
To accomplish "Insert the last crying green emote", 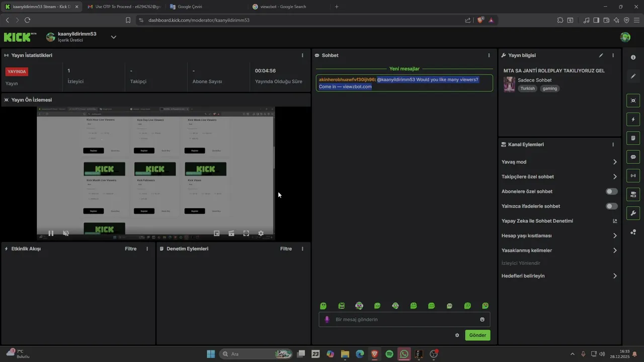I will click(486, 306).
